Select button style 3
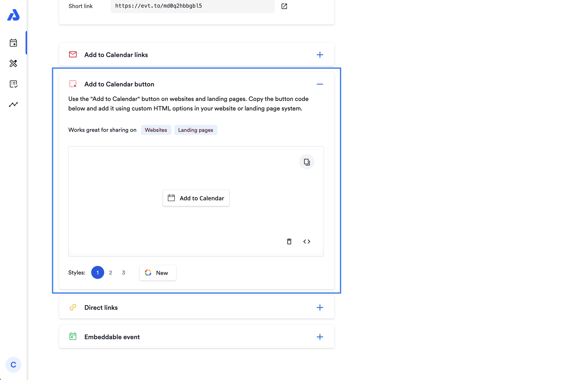588x380 pixels. pos(123,272)
